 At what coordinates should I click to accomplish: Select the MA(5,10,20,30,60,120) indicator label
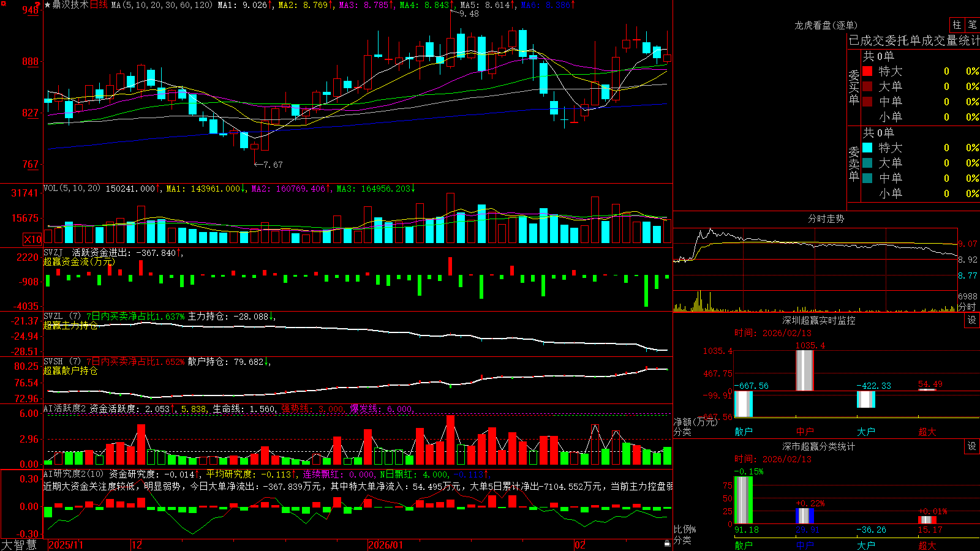[162, 5]
